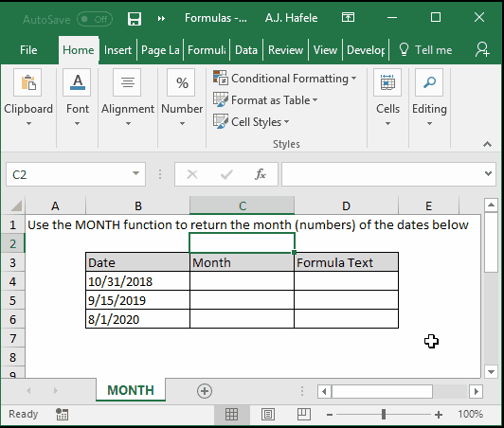Expand the Cells group dropdown arrow
The height and width of the screenshot is (428, 504).
[387, 123]
